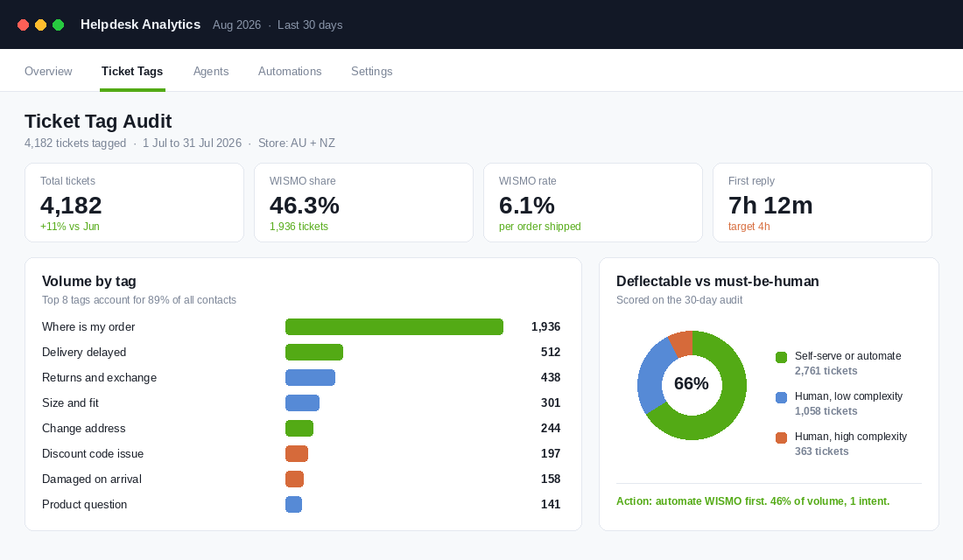
Task: Click the Where is my order bar
Action: (394, 326)
